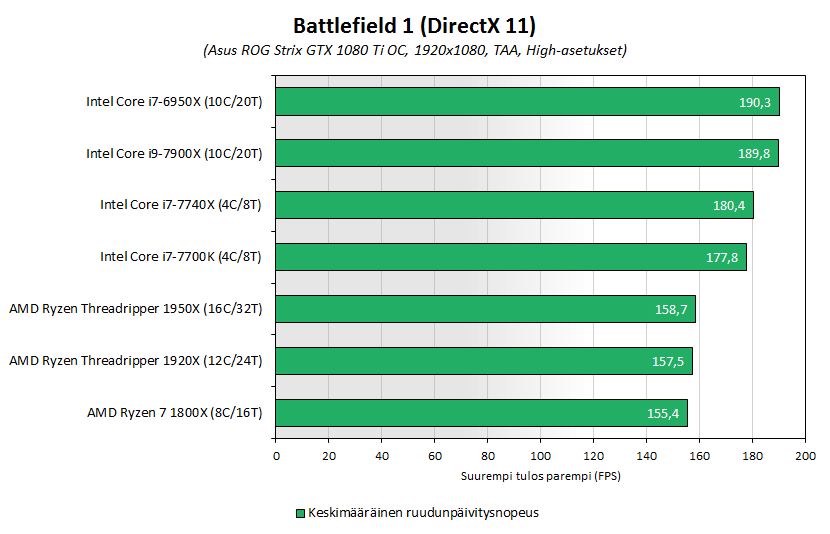Click the 189,8 bar value
830x534 pixels.
coord(754,153)
